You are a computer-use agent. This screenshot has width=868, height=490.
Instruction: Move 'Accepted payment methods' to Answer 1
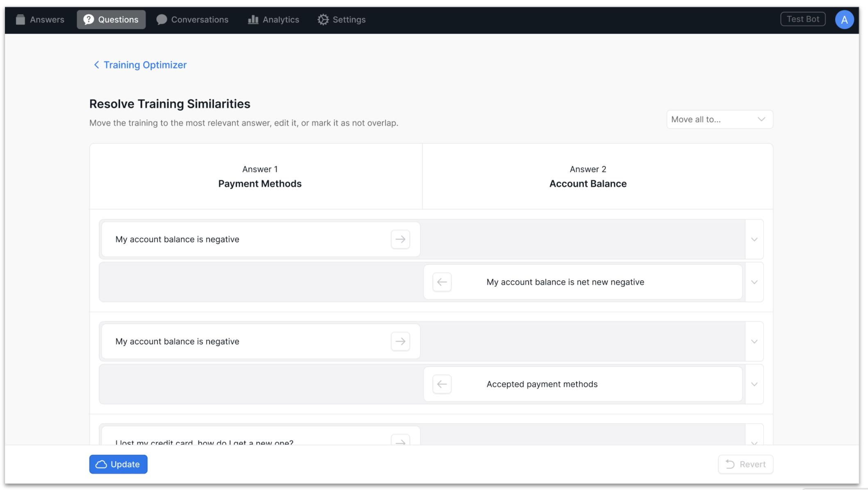point(442,384)
